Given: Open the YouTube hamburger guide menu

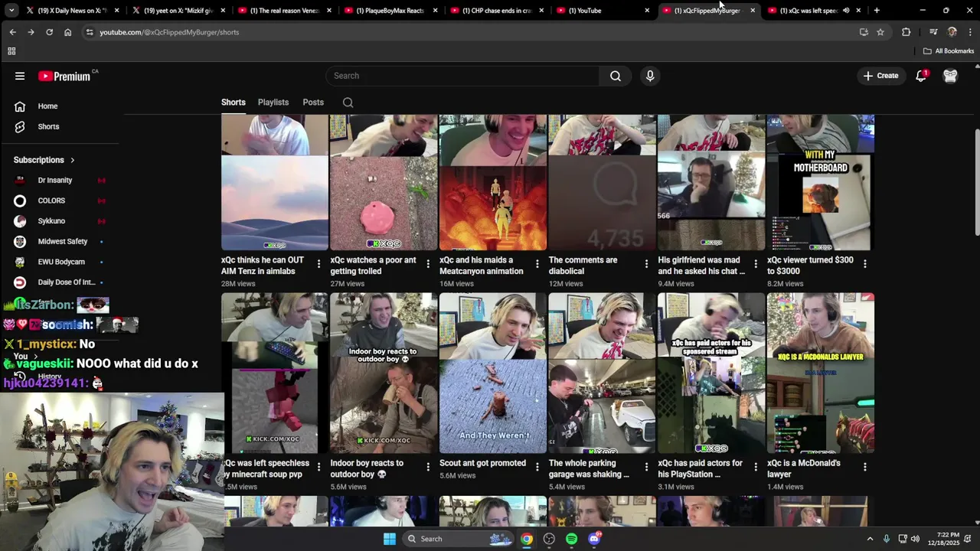Looking at the screenshot, I should coord(20,76).
